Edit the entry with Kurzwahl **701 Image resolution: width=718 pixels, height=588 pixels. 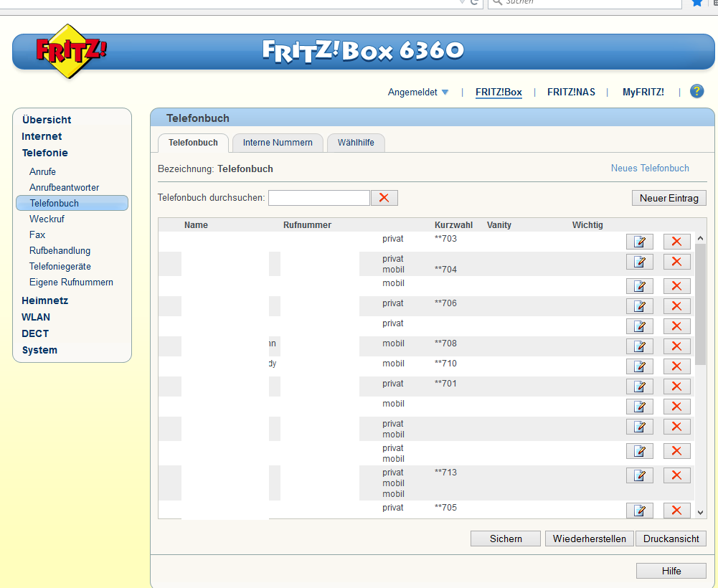[x=639, y=387]
